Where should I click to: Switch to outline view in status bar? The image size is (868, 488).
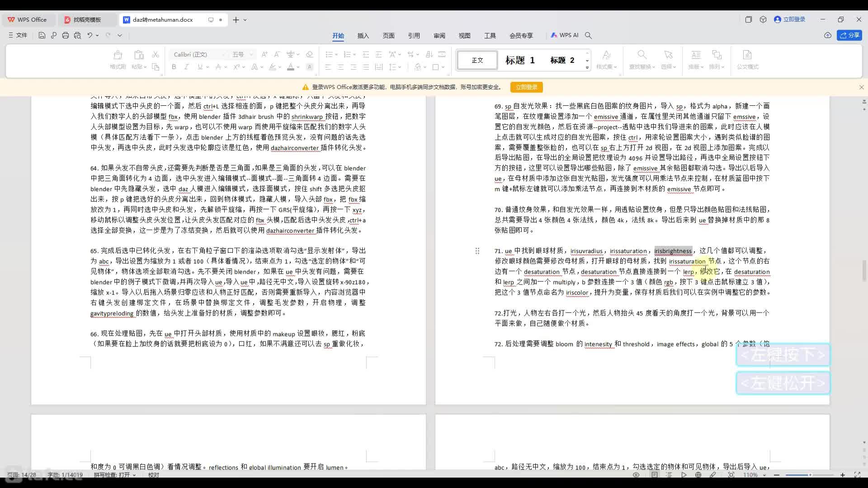(669, 475)
